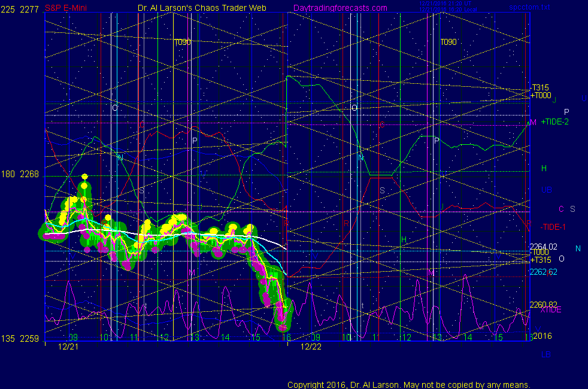Image resolution: width=588 pixels, height=389 pixels.
Task: Click the 180 2268 price axis label
Action: point(20,174)
